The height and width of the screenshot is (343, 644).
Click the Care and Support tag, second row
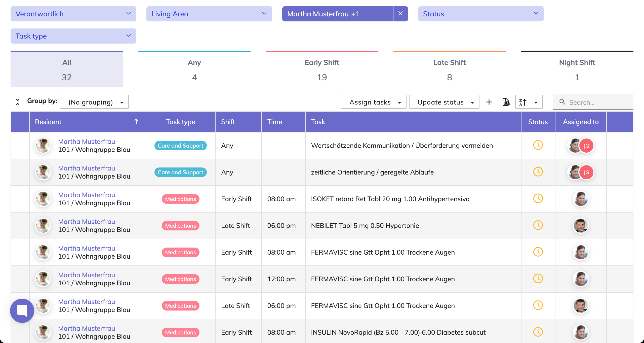click(x=180, y=172)
